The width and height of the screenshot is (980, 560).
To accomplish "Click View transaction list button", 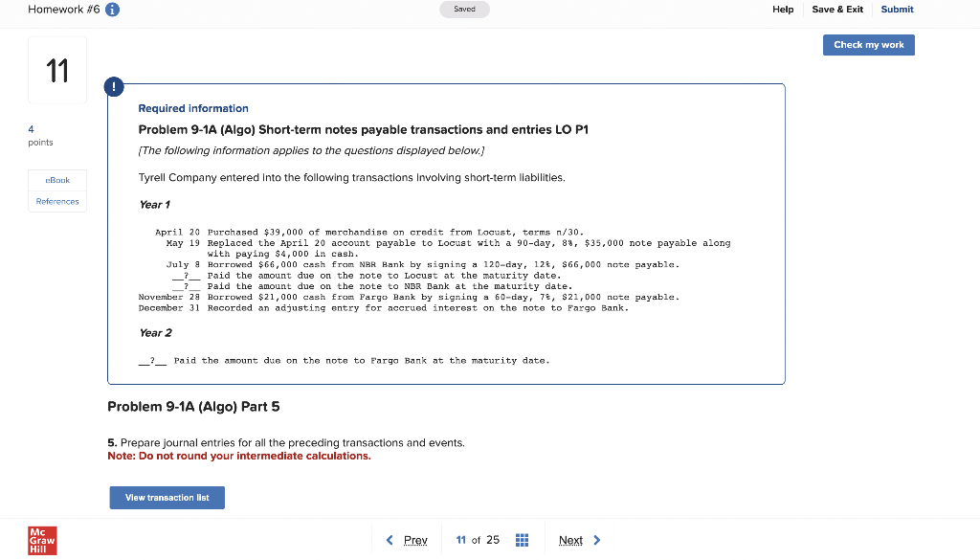I will coord(167,498).
